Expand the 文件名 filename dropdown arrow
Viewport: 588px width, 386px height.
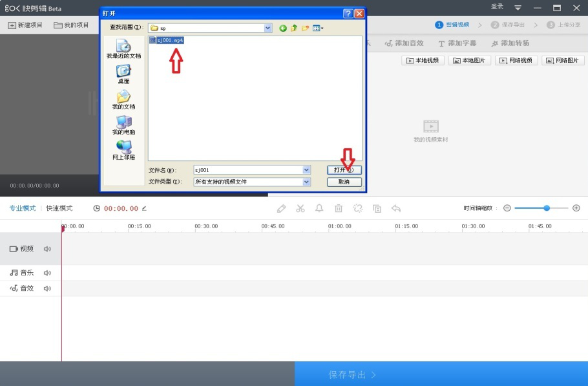point(306,170)
